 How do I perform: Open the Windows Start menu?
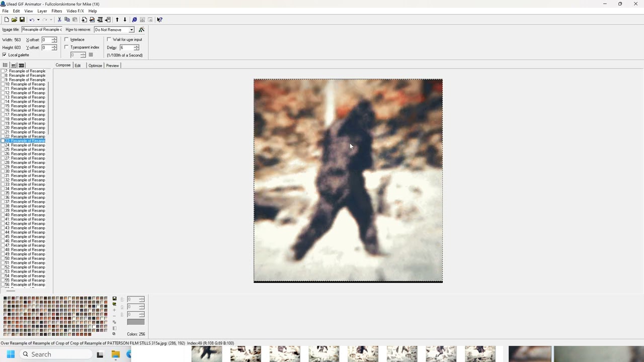coord(11,354)
